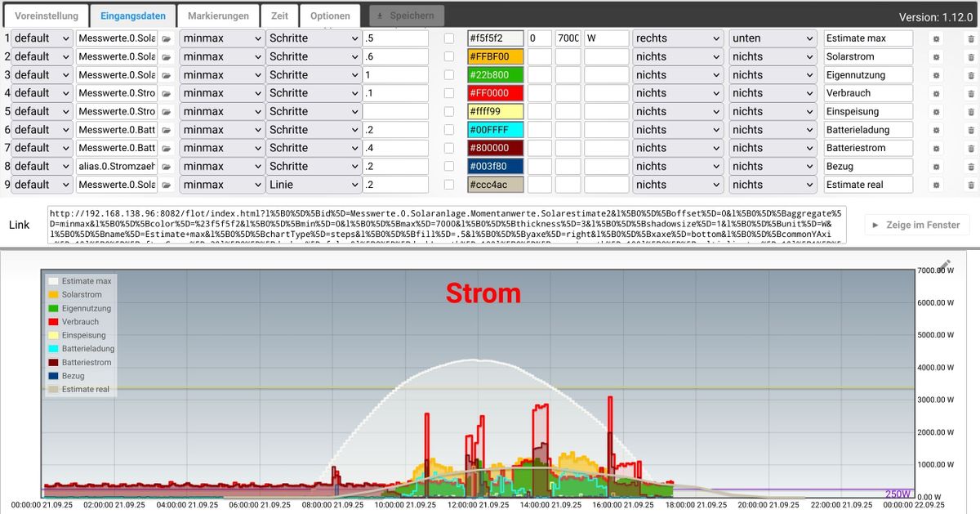980x514 pixels.
Task: Click Zeige im Fenster button
Action: tap(916, 225)
